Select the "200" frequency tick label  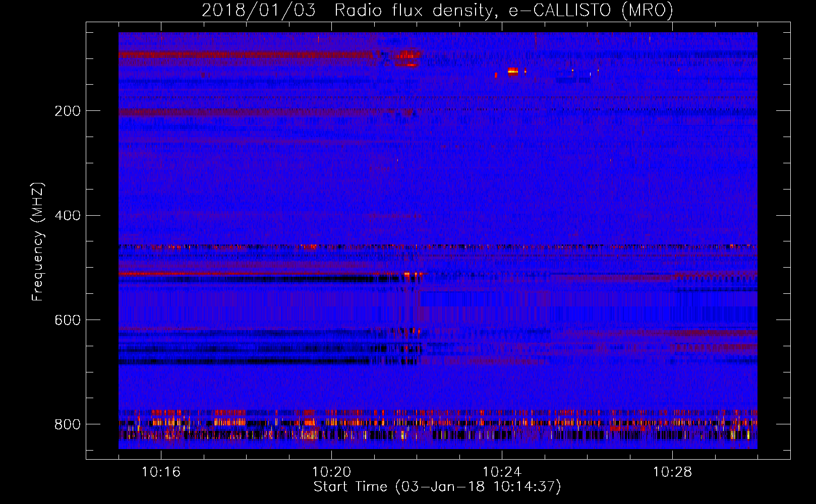pos(68,111)
